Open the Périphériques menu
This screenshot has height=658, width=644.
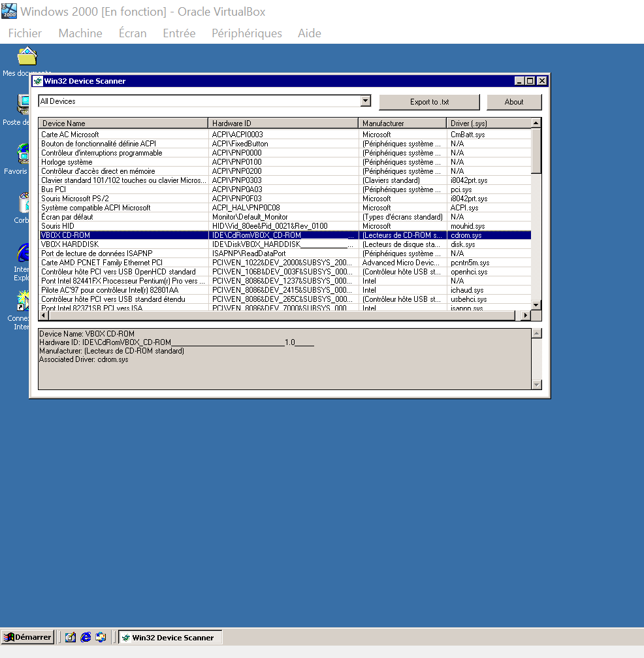[247, 33]
